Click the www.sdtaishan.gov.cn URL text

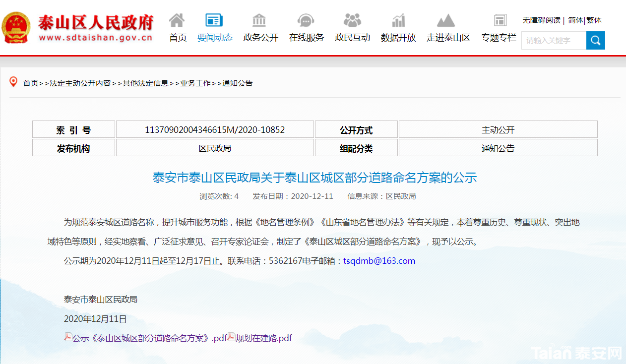click(x=95, y=37)
